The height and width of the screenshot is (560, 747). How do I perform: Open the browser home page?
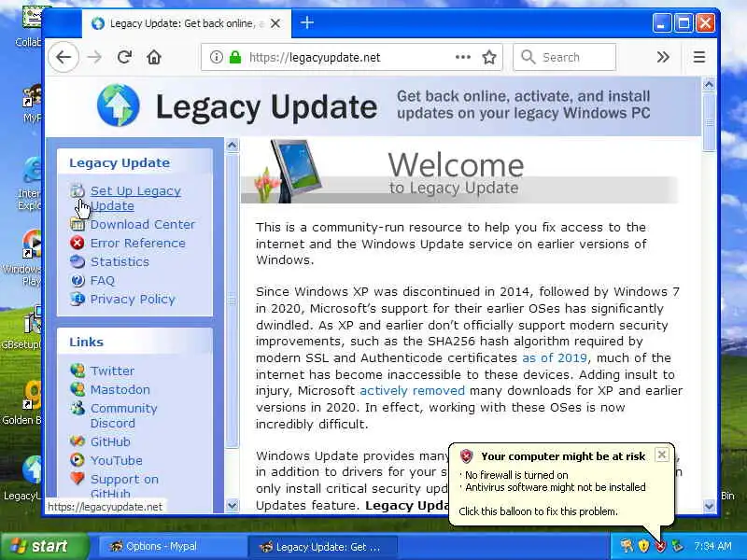154,57
